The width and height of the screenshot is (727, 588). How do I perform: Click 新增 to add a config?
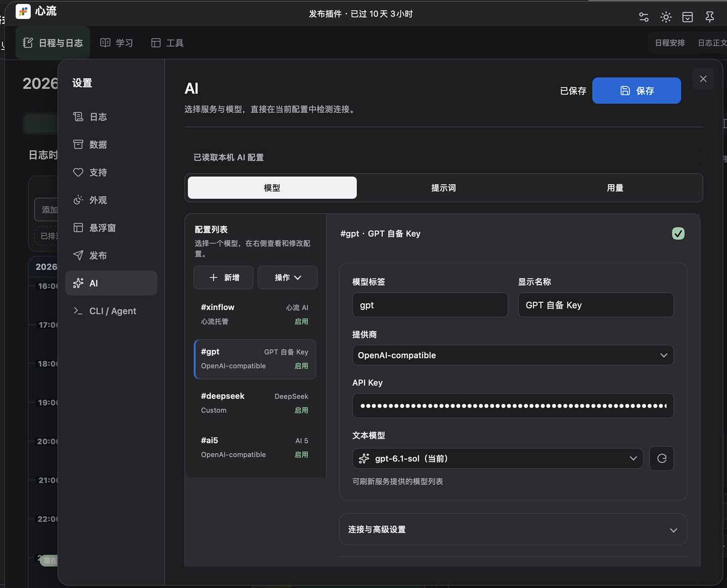pos(224,278)
